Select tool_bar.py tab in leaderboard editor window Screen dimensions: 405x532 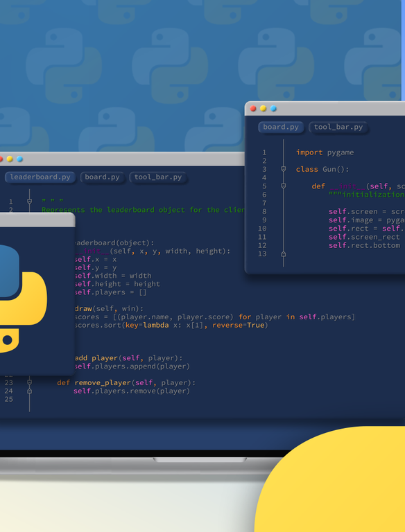click(x=158, y=177)
